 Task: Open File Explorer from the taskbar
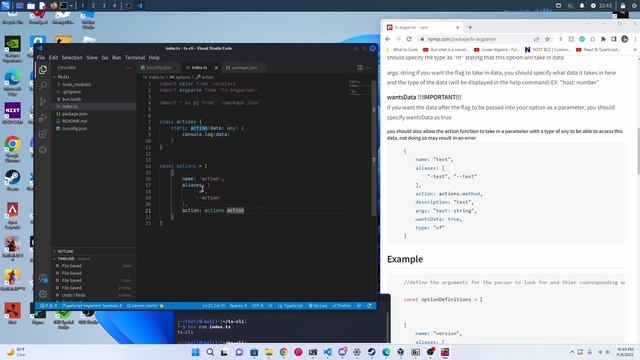(269, 352)
